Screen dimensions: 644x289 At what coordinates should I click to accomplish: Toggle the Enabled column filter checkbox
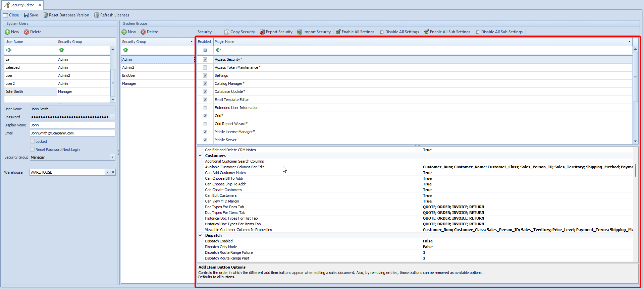pos(205,50)
